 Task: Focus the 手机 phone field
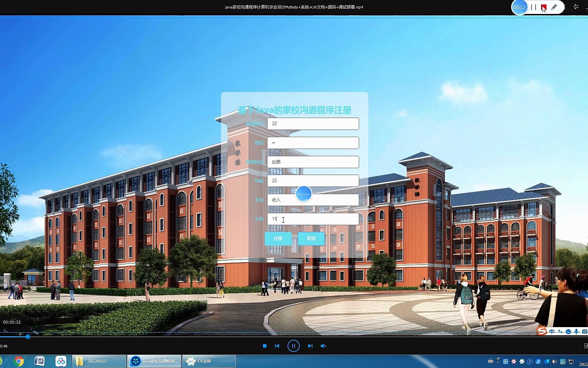click(313, 219)
